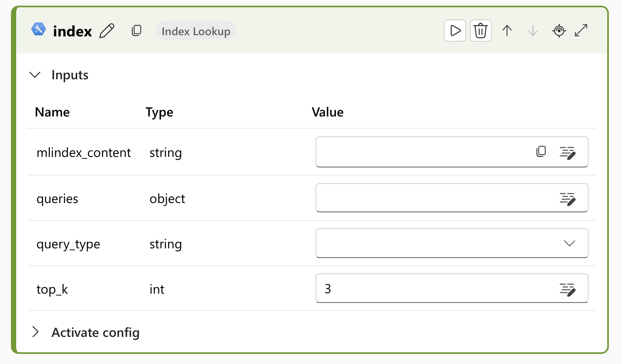Image resolution: width=623 pixels, height=364 pixels.
Task: Copy the mlindex_content value
Action: click(x=541, y=152)
